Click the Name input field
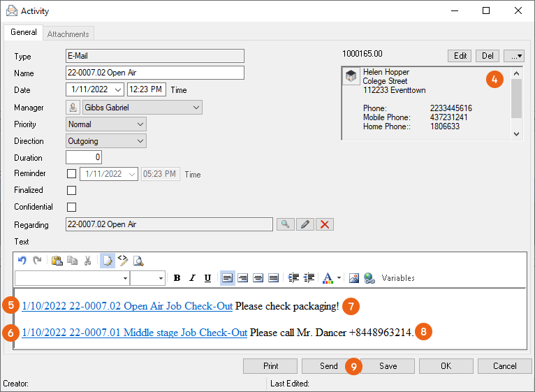The height and width of the screenshot is (392, 535). pyautogui.click(x=154, y=73)
